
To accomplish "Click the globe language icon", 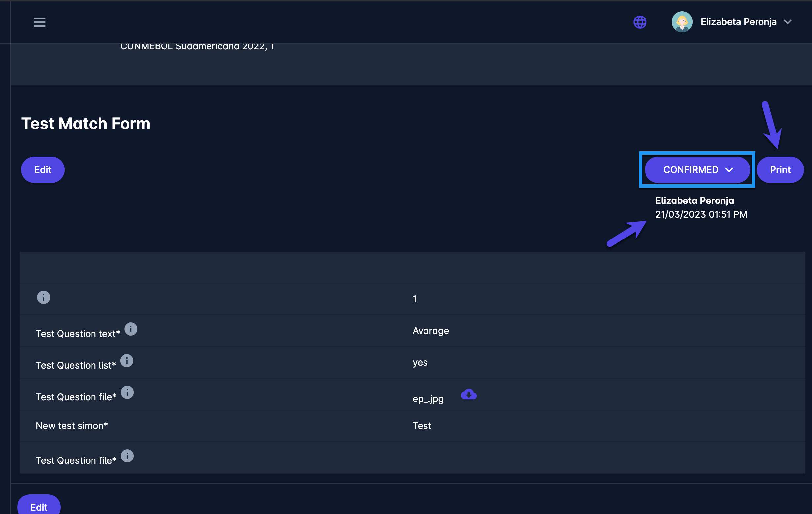I will pyautogui.click(x=640, y=22).
